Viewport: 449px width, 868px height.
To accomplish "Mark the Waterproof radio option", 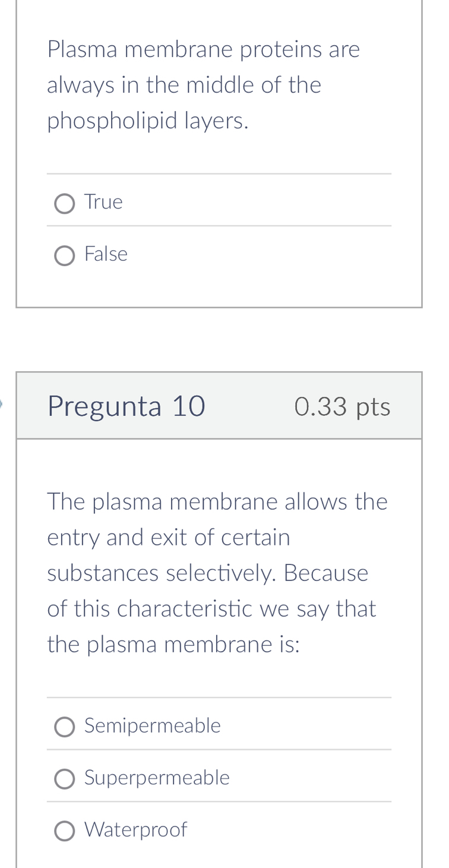I will [64, 831].
